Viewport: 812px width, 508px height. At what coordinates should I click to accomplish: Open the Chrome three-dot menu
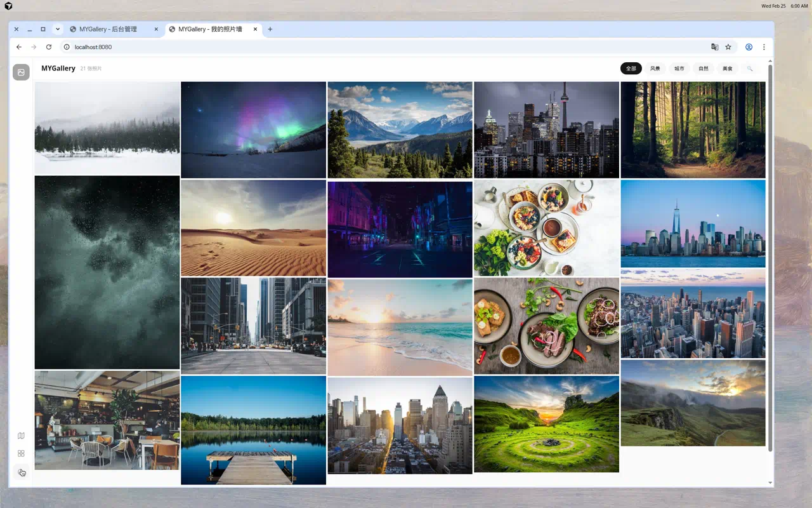pyautogui.click(x=764, y=47)
